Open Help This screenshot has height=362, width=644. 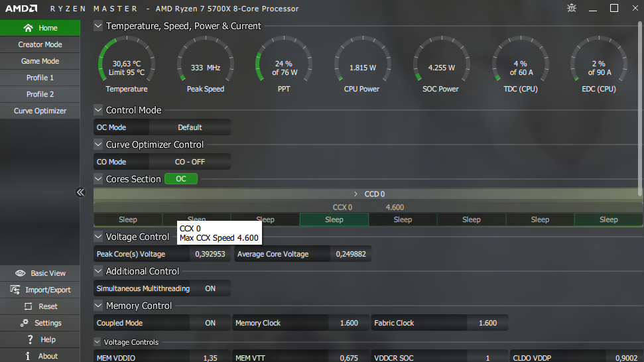[x=40, y=339]
